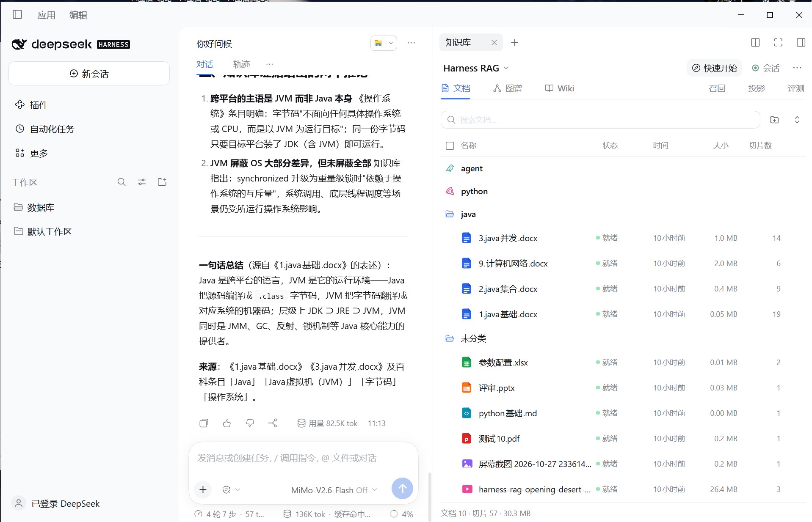
Task: Open the chat tool mode dropdown beside plus
Action: click(231, 489)
